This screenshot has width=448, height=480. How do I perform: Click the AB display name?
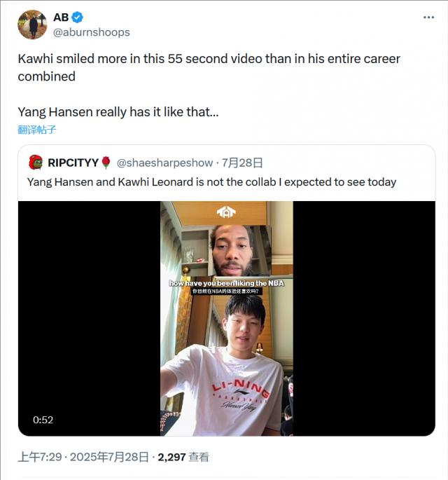click(x=61, y=18)
